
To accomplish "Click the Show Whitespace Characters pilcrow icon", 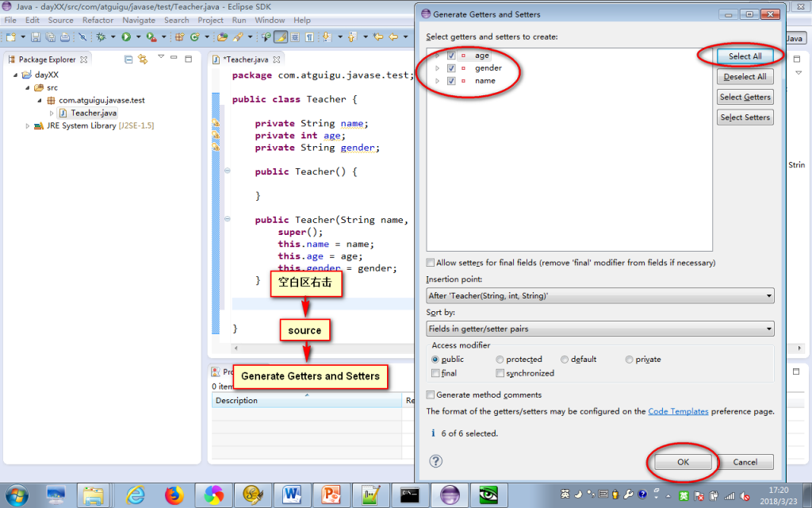I will [x=309, y=37].
